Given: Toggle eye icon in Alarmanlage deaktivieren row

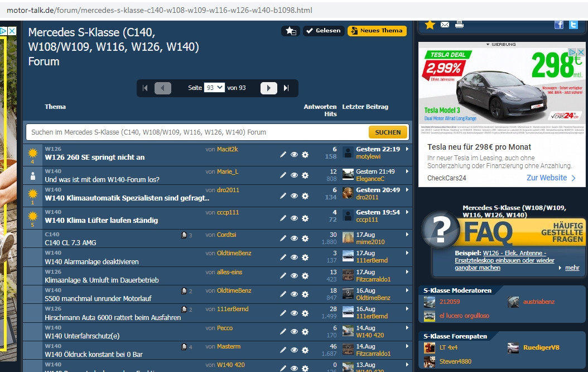Looking at the screenshot, I should (x=295, y=257).
